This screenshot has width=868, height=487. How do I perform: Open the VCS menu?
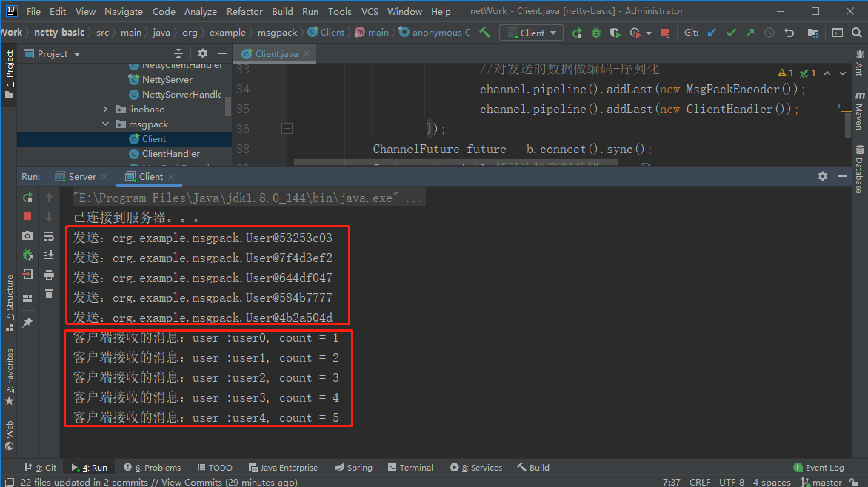point(370,11)
